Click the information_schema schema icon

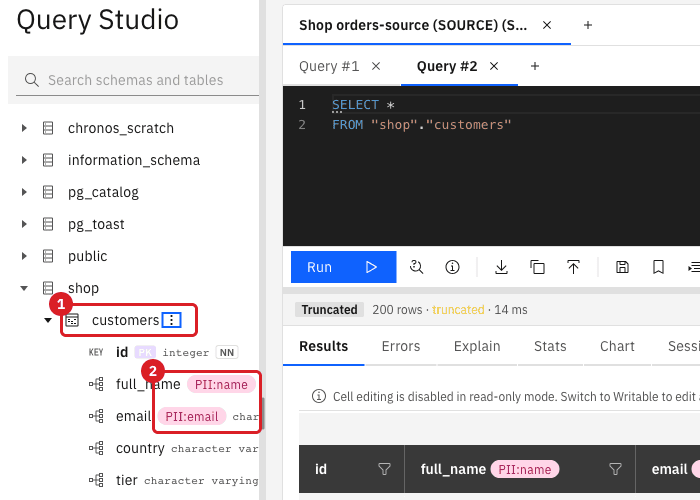48,160
